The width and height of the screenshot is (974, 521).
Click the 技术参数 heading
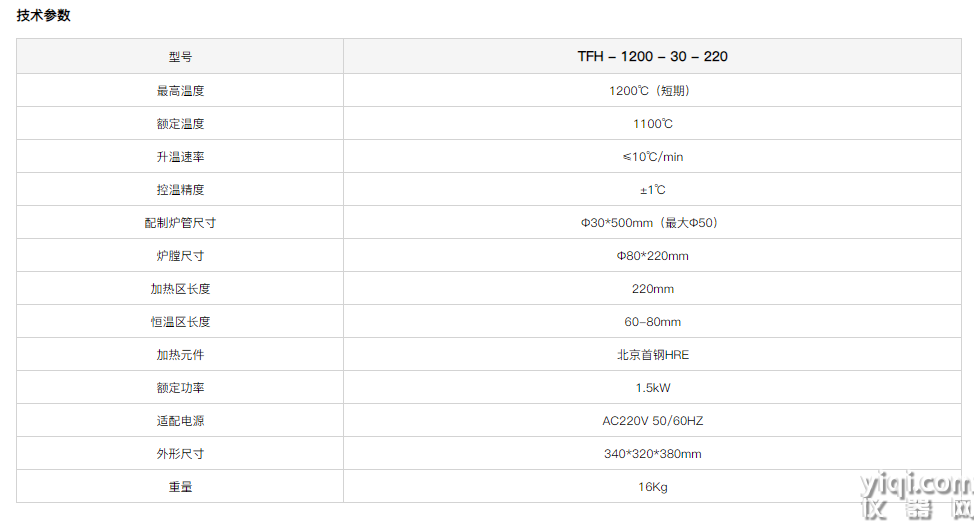point(43,16)
